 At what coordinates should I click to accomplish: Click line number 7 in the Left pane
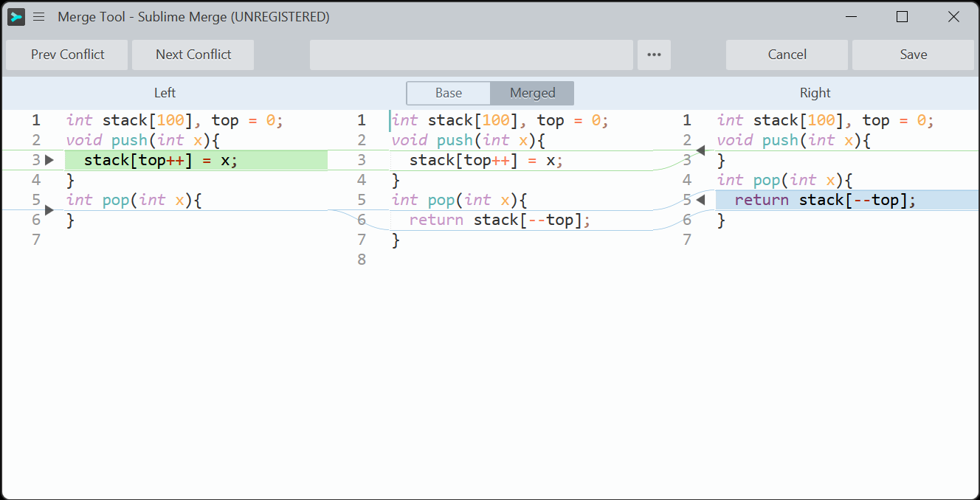pyautogui.click(x=36, y=240)
